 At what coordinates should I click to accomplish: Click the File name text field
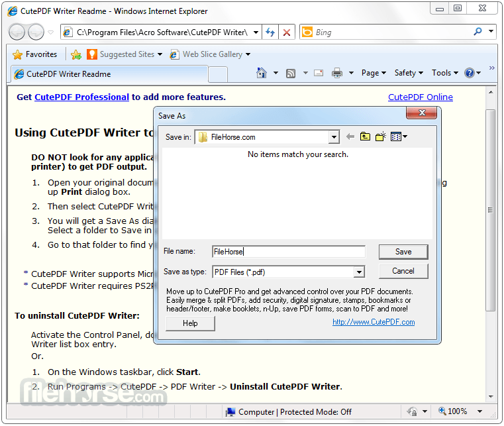(x=288, y=252)
